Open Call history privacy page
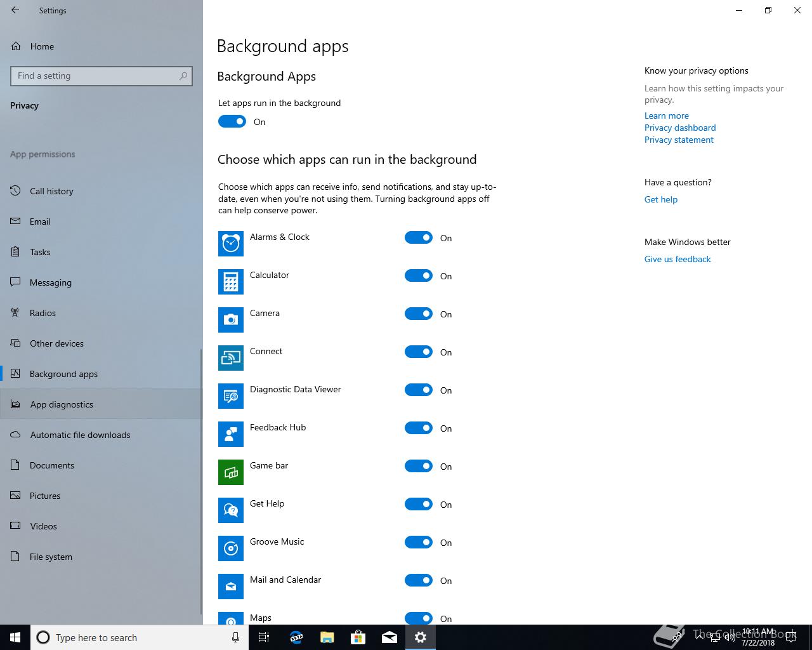The width and height of the screenshot is (812, 650). tap(100, 191)
